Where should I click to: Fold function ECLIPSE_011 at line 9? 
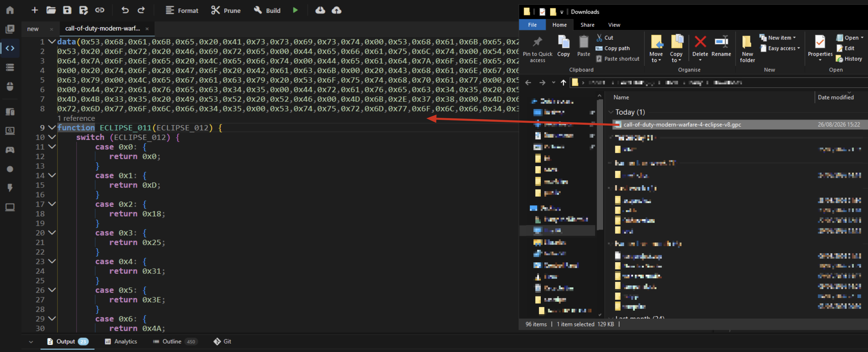click(51, 128)
